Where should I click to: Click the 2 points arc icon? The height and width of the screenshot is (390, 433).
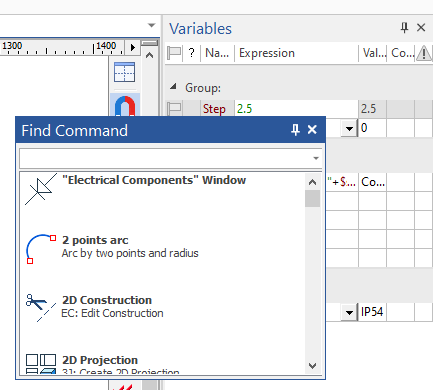point(41,249)
